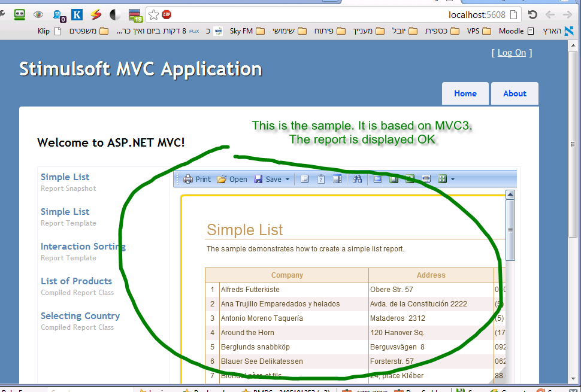Click the browser page scroll-down arrow

tap(573, 379)
